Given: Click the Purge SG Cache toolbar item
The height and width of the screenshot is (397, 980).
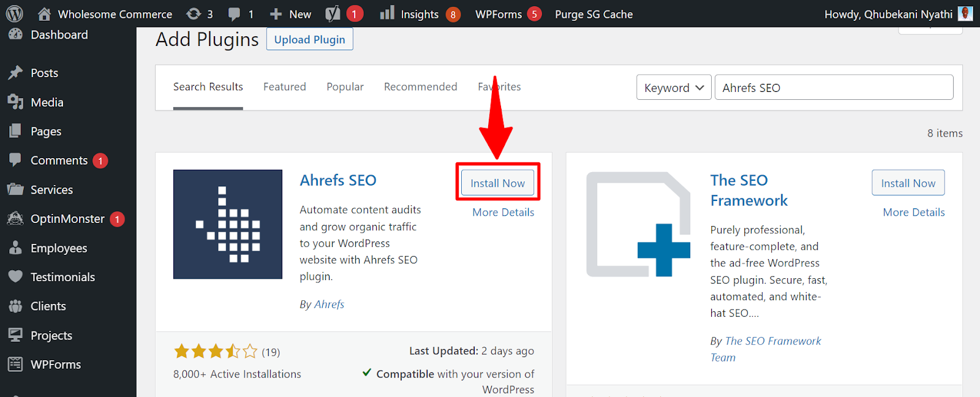Looking at the screenshot, I should [x=594, y=14].
